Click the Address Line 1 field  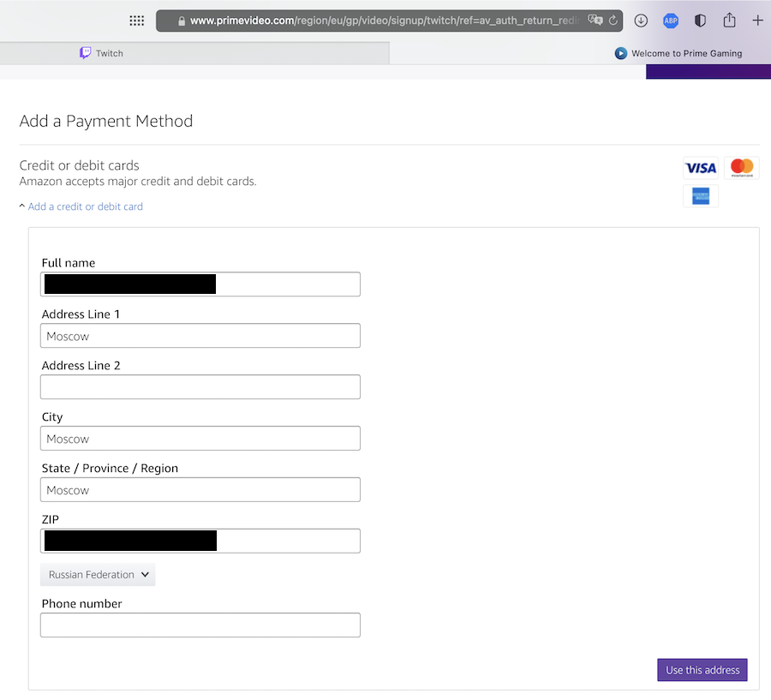200,336
